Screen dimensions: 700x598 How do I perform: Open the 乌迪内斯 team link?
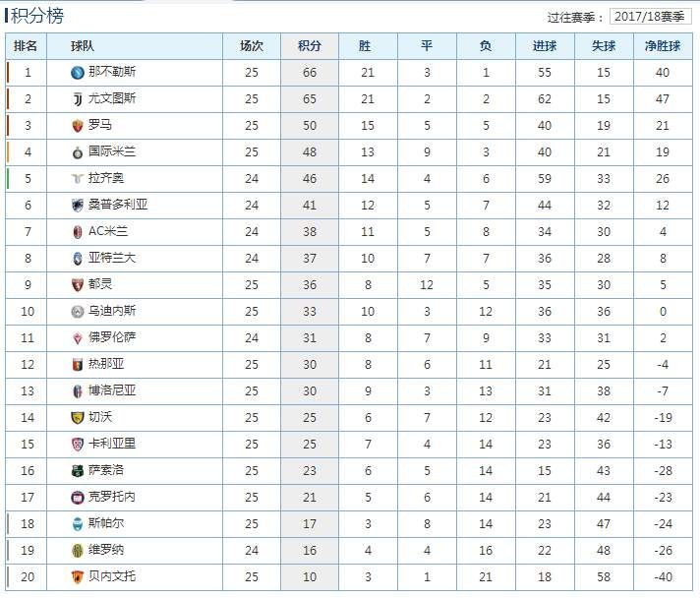click(x=112, y=311)
